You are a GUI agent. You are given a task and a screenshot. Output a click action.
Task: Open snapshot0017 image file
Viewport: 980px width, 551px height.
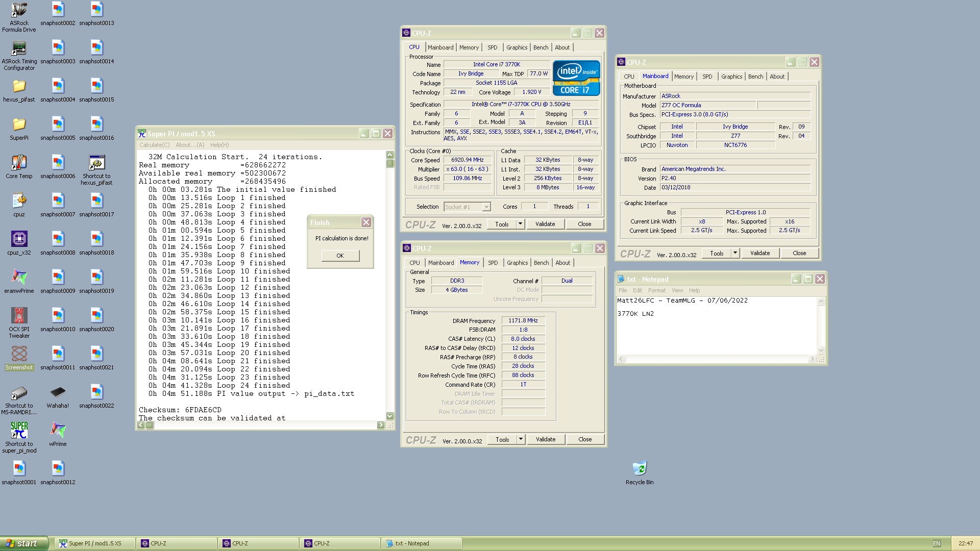[x=96, y=205]
